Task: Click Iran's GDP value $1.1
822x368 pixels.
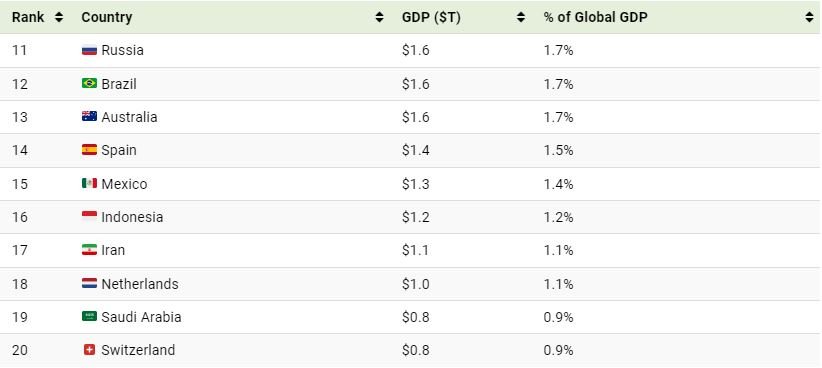Action: (416, 251)
